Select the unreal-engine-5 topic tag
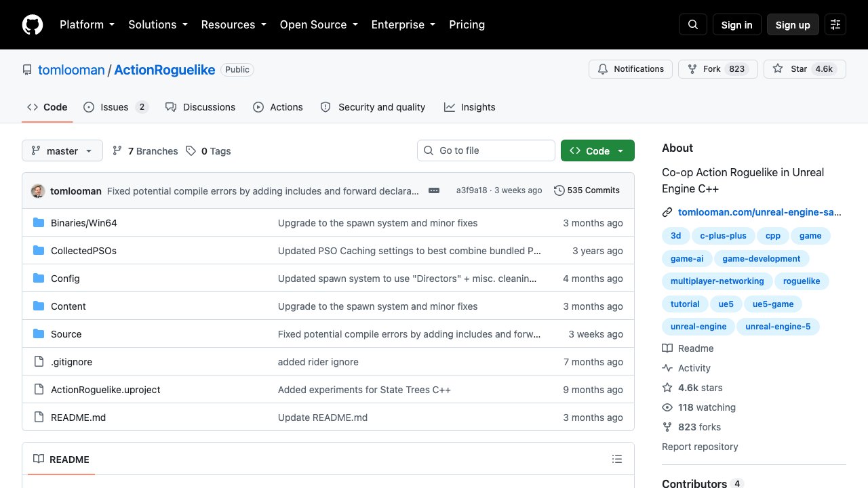Image resolution: width=868 pixels, height=488 pixels. tap(778, 327)
